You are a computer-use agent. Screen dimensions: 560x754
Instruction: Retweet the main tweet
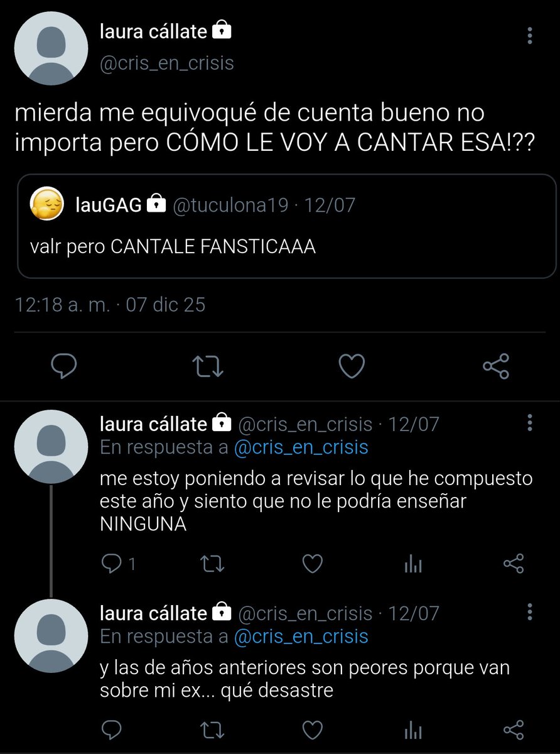[208, 366]
